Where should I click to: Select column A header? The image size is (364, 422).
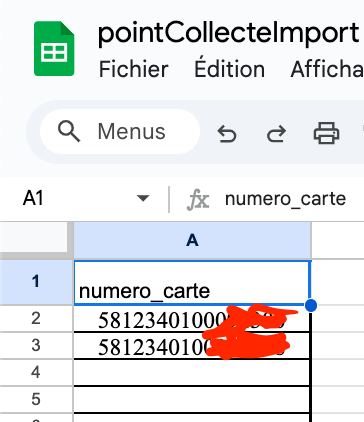192,240
